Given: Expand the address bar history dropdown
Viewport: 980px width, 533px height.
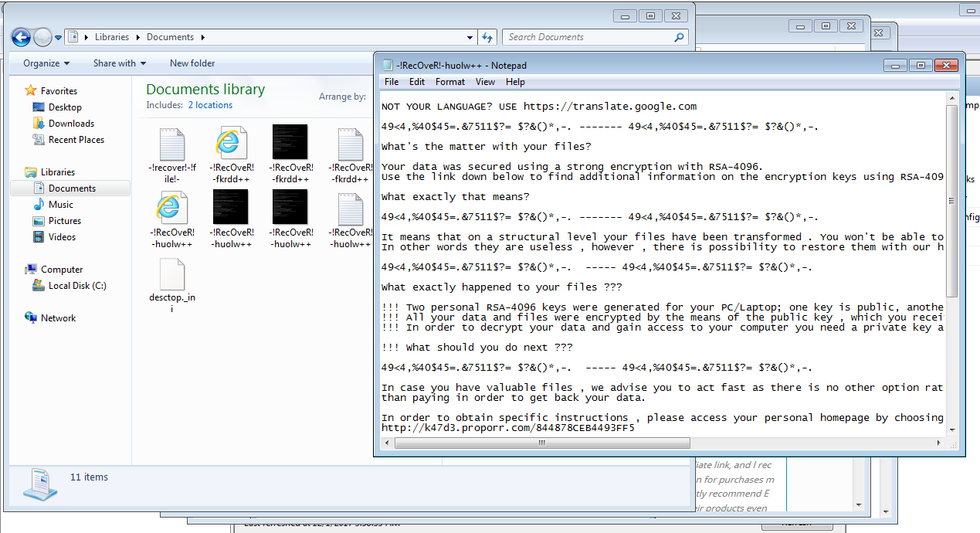Looking at the screenshot, I should click(x=470, y=37).
